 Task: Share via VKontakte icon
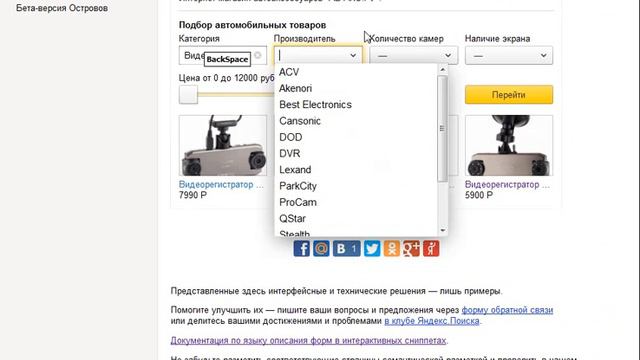click(x=347, y=248)
